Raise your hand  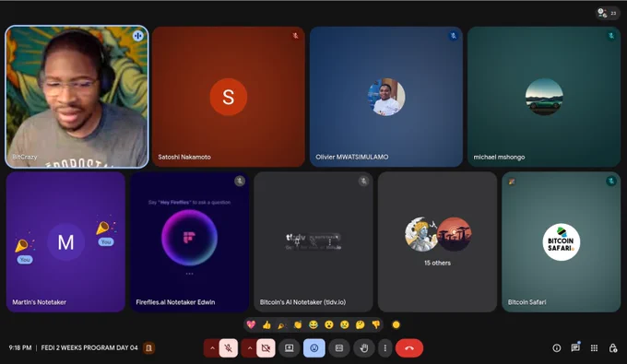(364, 348)
